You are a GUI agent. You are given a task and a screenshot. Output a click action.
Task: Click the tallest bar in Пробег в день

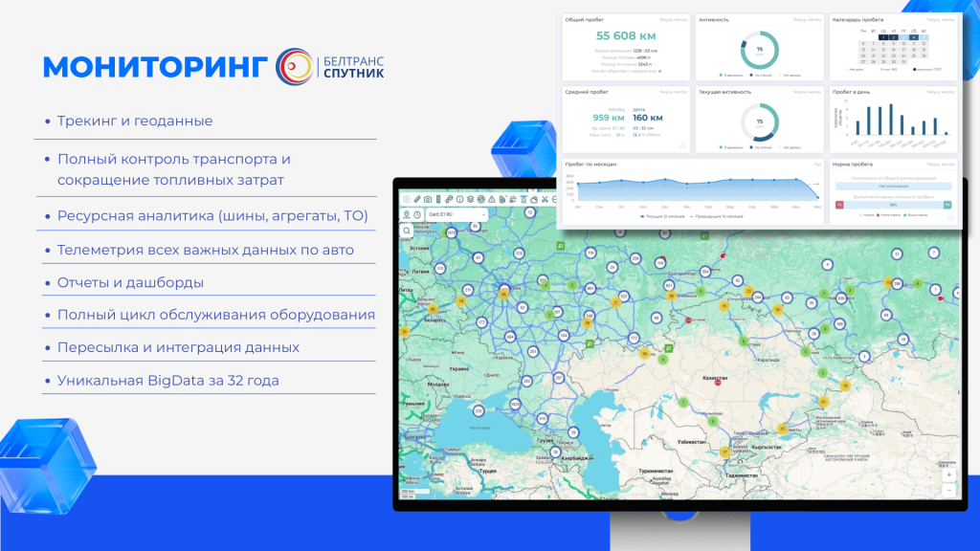pos(891,120)
